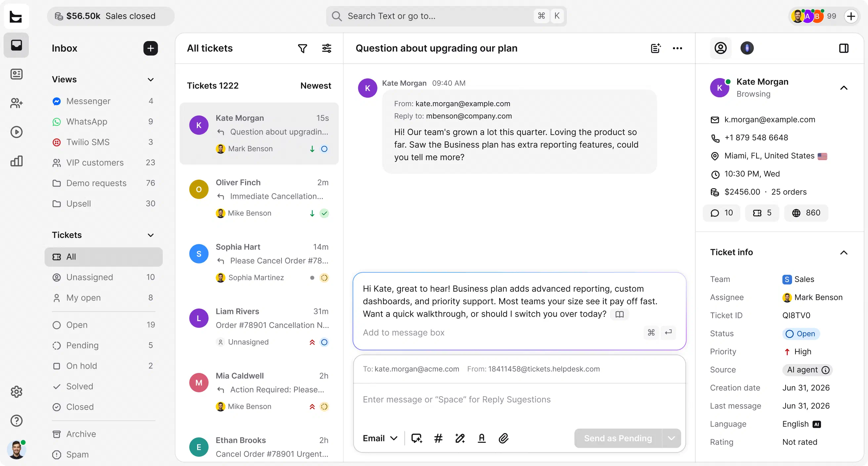Click the hashtag tag icon in composer

point(438,438)
